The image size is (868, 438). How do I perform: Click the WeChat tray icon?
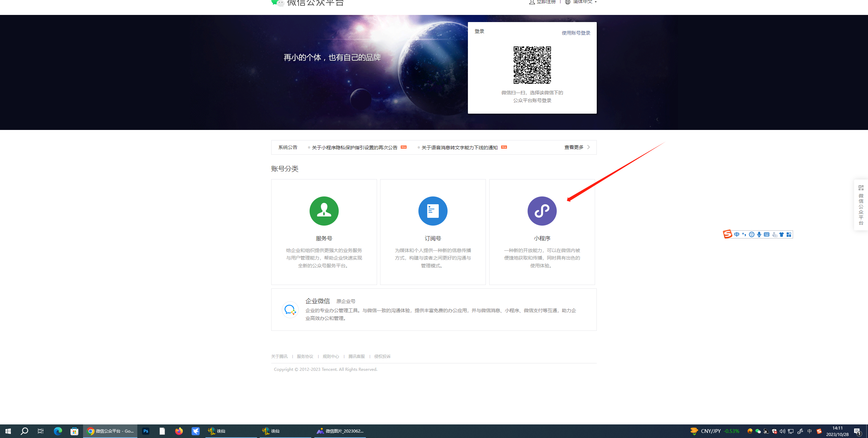pyautogui.click(x=758, y=431)
